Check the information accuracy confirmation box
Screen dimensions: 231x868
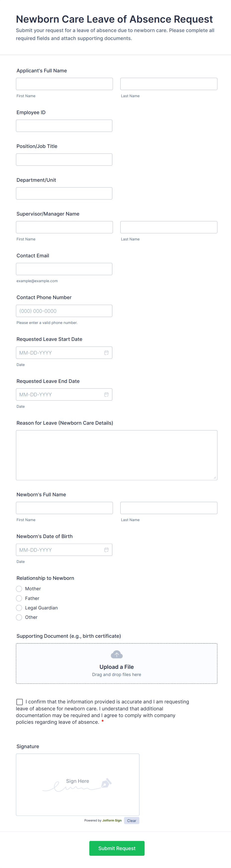click(20, 702)
